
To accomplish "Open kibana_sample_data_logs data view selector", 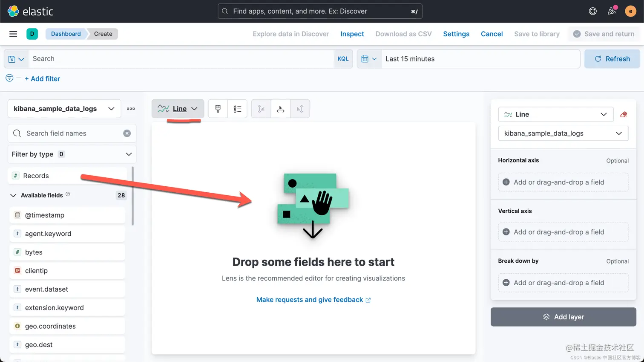I will tap(64, 109).
